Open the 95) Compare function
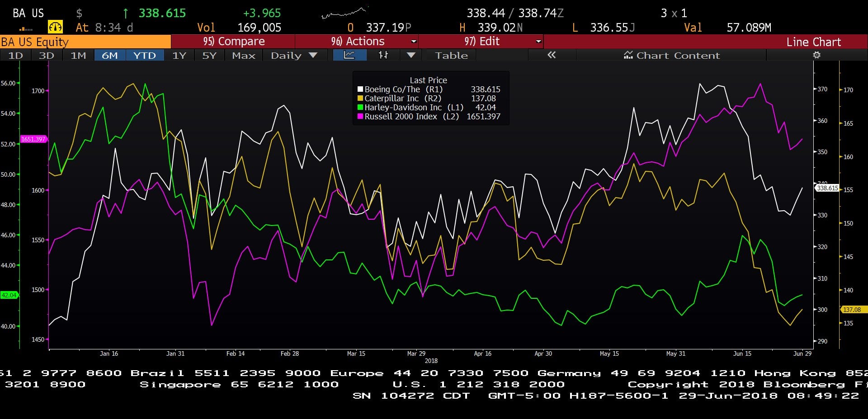 (x=233, y=42)
